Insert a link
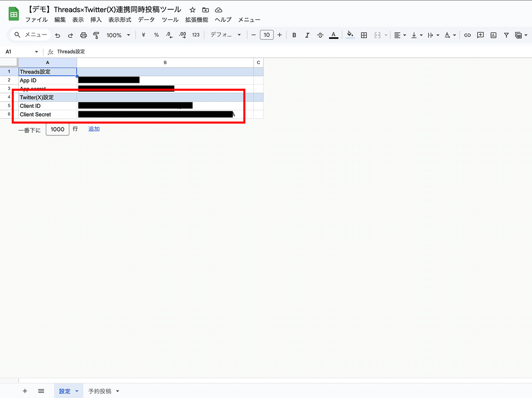This screenshot has height=398, width=532. click(x=467, y=35)
